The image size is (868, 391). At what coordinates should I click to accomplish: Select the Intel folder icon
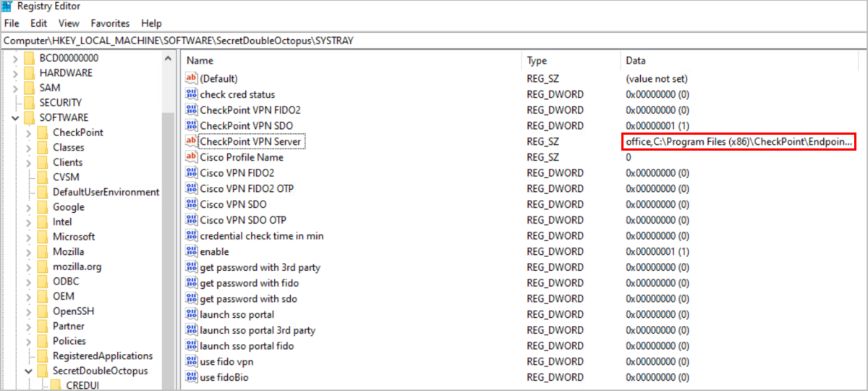click(x=42, y=222)
